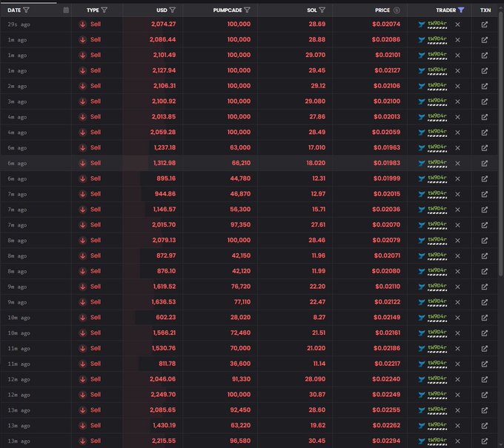The width and height of the screenshot is (504, 448).
Task: Remove trader filter on 2,106.31 row
Action: (458, 86)
